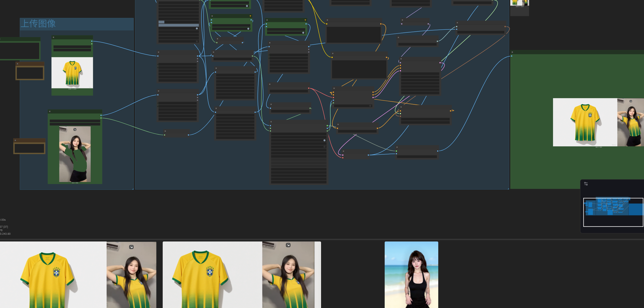The image size is (644, 308).
Task: Click the icon overlay on second result thumbnail
Action: point(288,245)
